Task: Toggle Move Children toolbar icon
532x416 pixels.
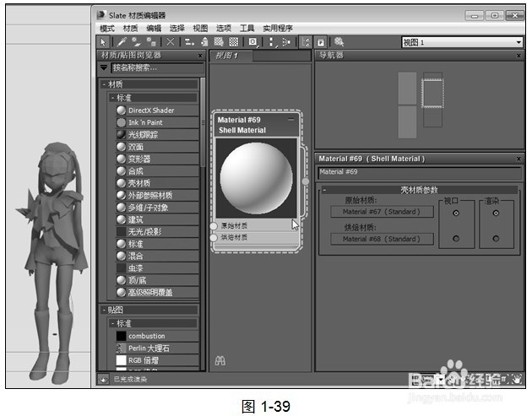Action: point(189,42)
